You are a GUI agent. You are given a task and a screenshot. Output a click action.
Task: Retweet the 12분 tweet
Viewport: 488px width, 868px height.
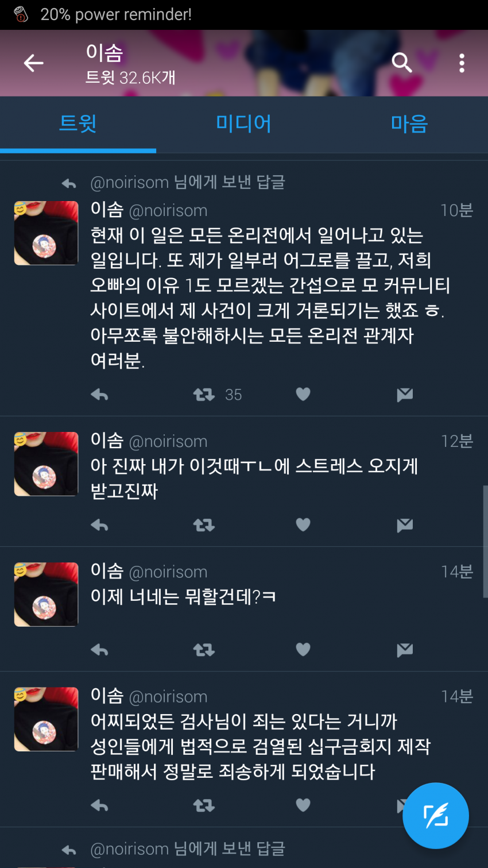(204, 525)
